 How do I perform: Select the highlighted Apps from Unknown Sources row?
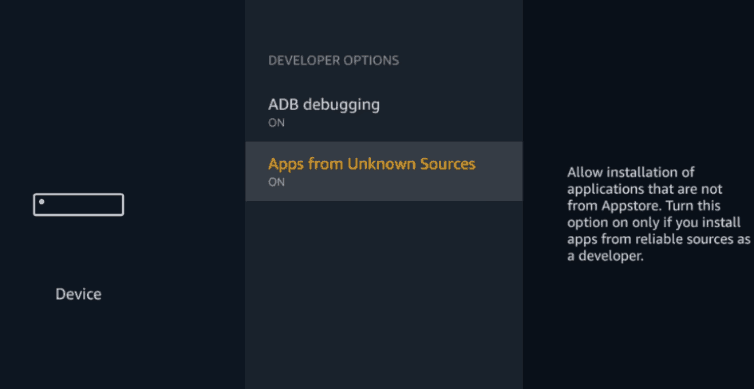(x=384, y=171)
